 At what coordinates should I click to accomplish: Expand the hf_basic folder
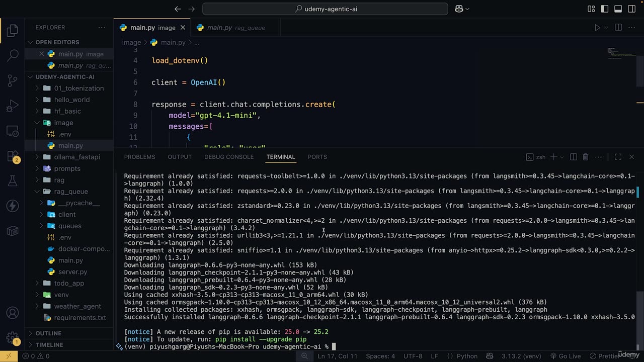pyautogui.click(x=69, y=111)
